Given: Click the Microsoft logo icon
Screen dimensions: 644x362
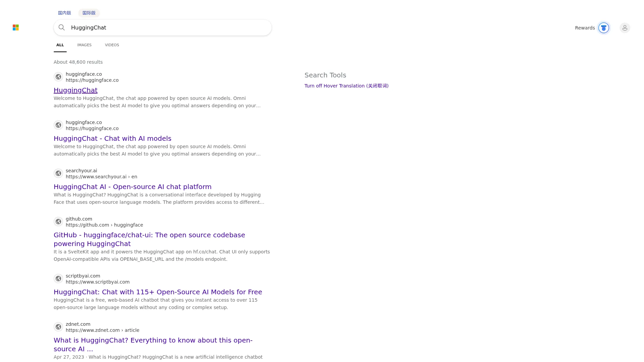Looking at the screenshot, I should [x=16, y=27].
